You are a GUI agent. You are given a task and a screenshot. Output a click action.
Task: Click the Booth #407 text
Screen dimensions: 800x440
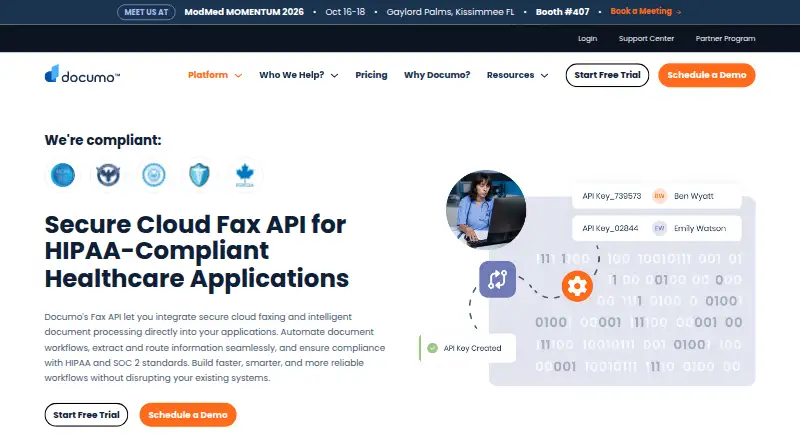click(x=562, y=12)
